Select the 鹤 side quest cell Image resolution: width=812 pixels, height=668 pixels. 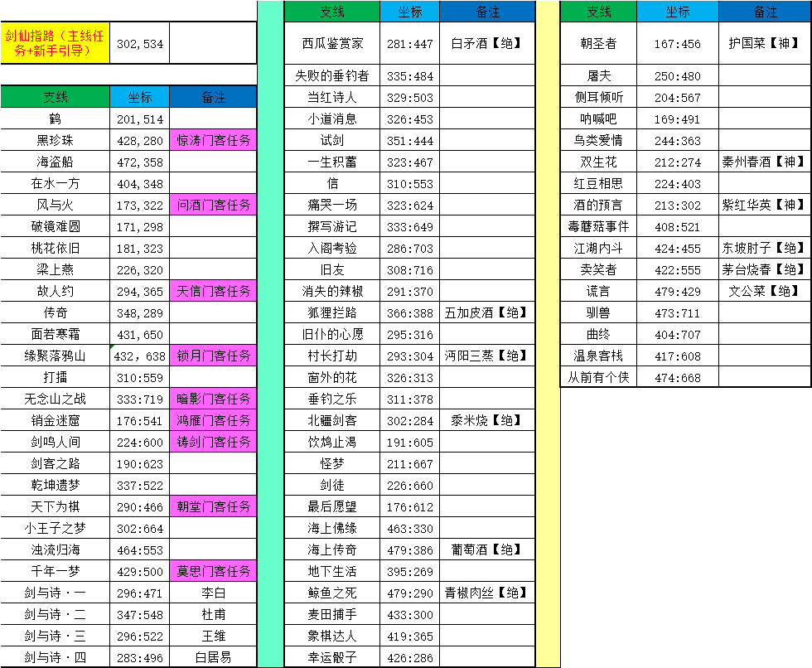click(55, 119)
